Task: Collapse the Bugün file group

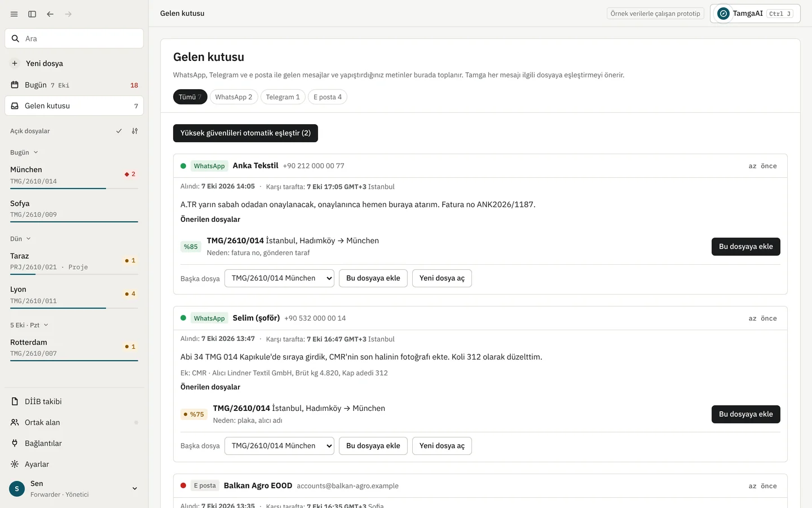Action: tap(24, 152)
